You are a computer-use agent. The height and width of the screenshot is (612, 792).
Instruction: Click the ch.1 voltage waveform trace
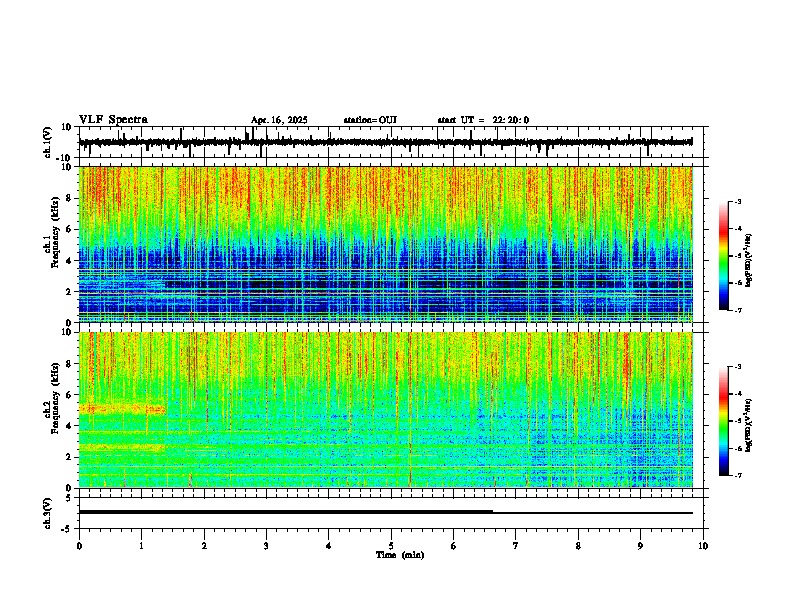click(x=385, y=142)
